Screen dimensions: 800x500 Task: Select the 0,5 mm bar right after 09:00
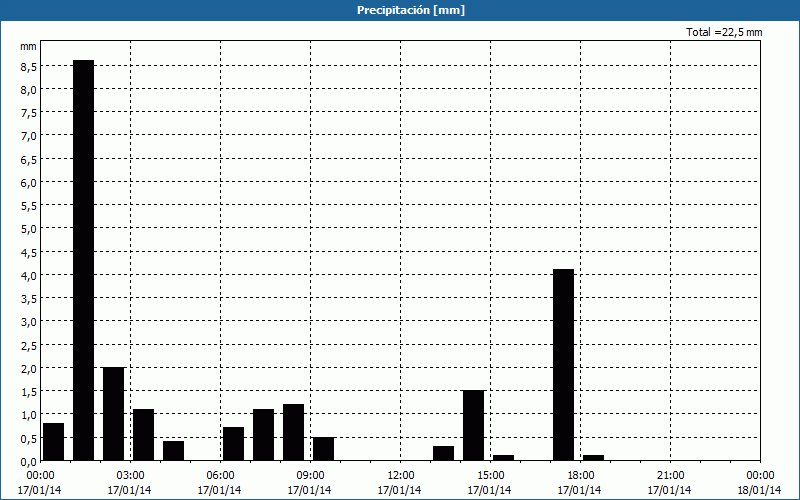(x=323, y=449)
